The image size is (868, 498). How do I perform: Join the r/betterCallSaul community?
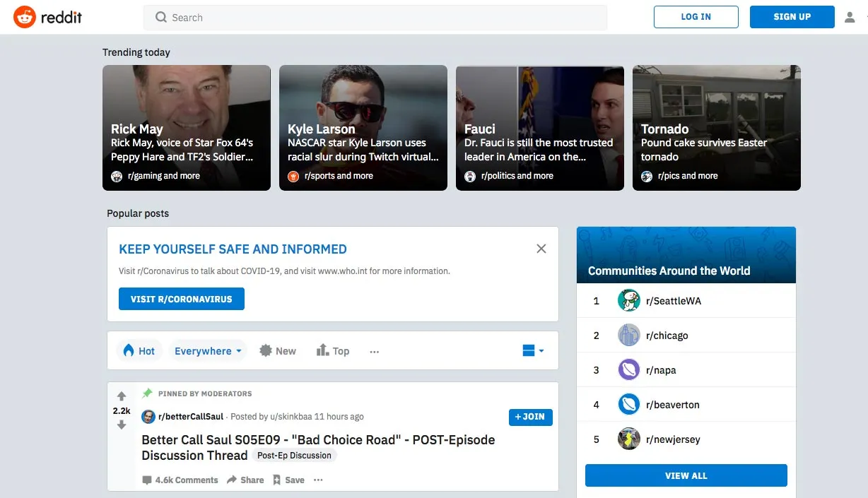pyautogui.click(x=530, y=417)
